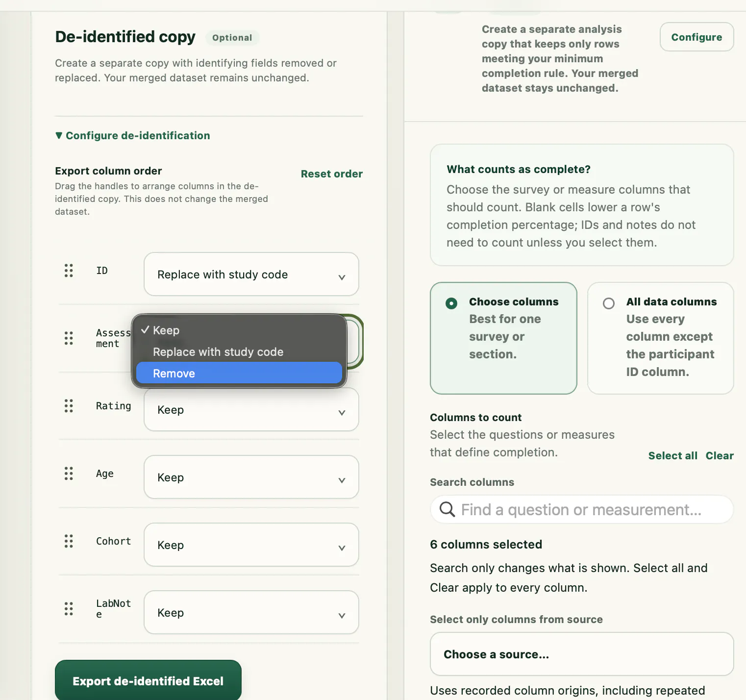
Task: Click Clear for columns to count
Action: [x=720, y=456]
